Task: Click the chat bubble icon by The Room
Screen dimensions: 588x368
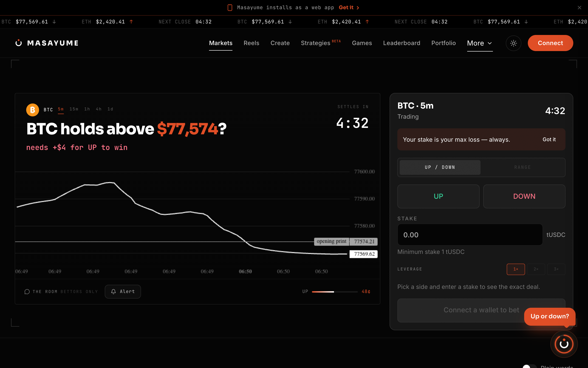Action: click(27, 292)
